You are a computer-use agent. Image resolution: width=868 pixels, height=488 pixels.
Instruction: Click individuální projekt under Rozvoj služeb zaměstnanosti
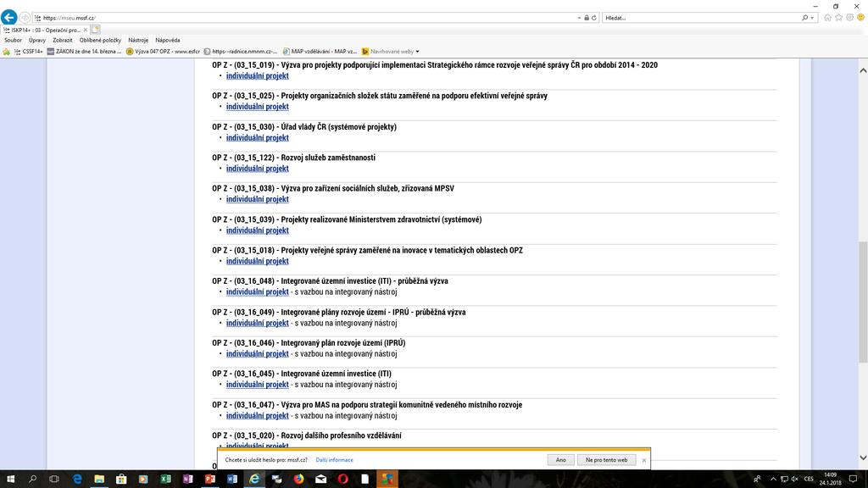pyautogui.click(x=258, y=169)
